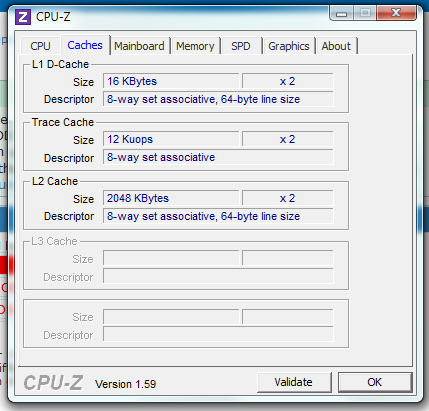
Task: Click the L1 D-Cache descriptor field
Action: 218,99
